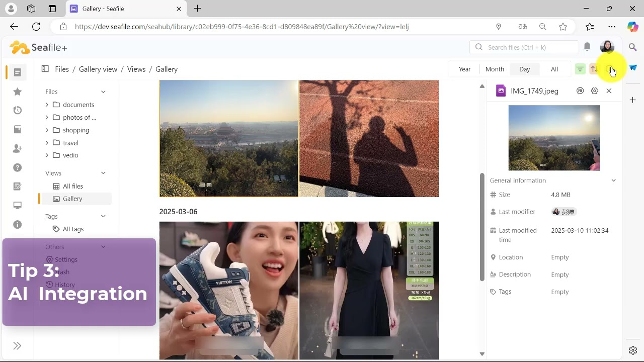Expand the photos of ... folder
Image resolution: width=644 pixels, height=362 pixels.
coord(47,117)
